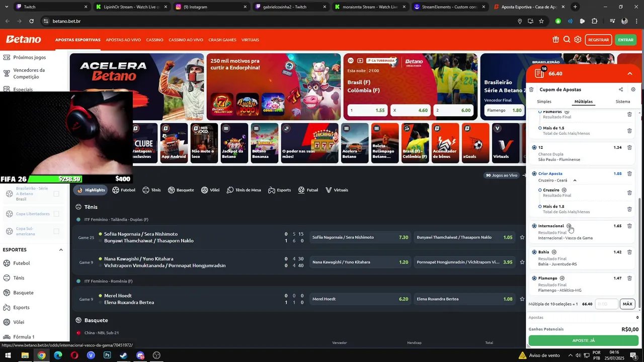Bet on Merel Hoedt odds 6.20
The image size is (644, 362).
click(360, 299)
